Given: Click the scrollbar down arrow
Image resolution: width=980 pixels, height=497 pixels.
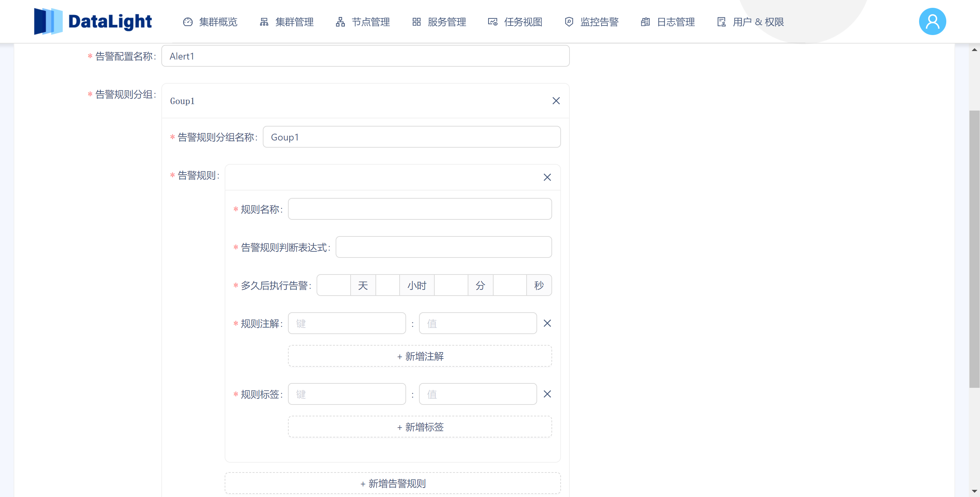Looking at the screenshot, I should (974, 491).
